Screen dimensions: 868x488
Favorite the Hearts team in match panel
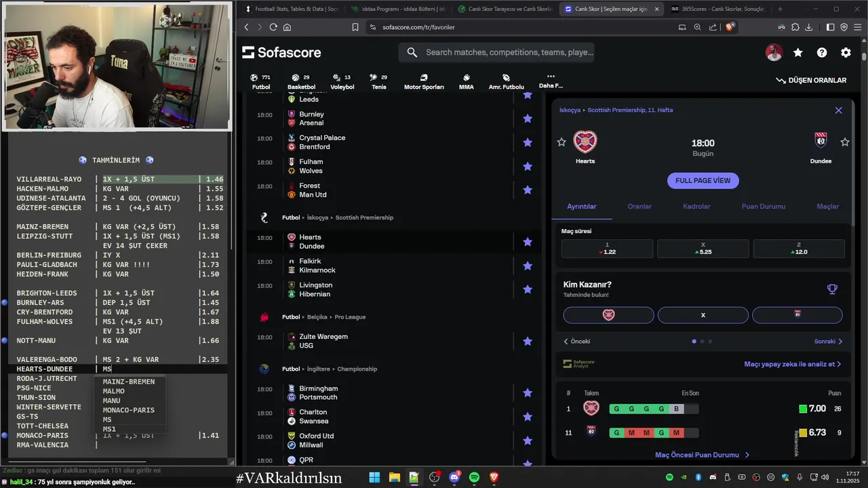click(x=561, y=142)
